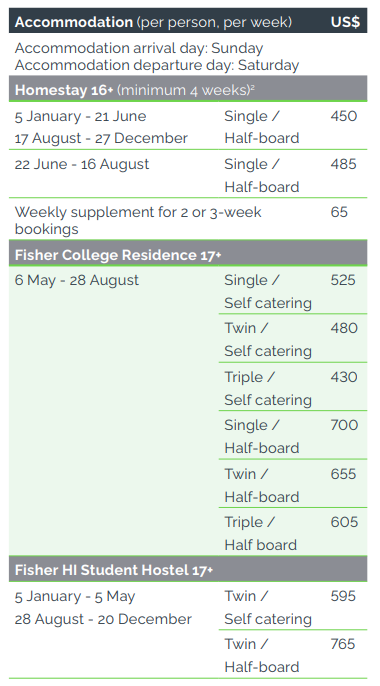Click the hostel Twin Self catering 595 price
This screenshot has height=686, width=380.
(343, 596)
